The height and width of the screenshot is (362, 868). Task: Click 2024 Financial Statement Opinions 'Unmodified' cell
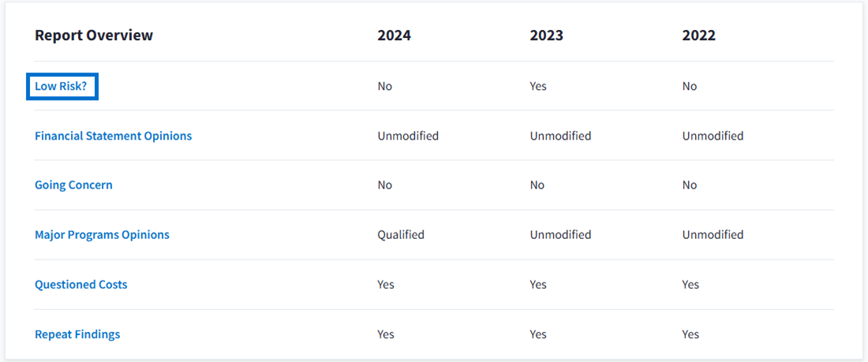click(408, 136)
